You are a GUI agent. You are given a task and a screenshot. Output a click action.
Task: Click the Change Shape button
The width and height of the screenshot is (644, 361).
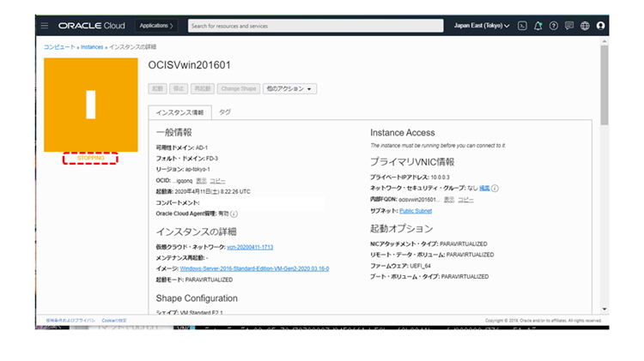238,88
